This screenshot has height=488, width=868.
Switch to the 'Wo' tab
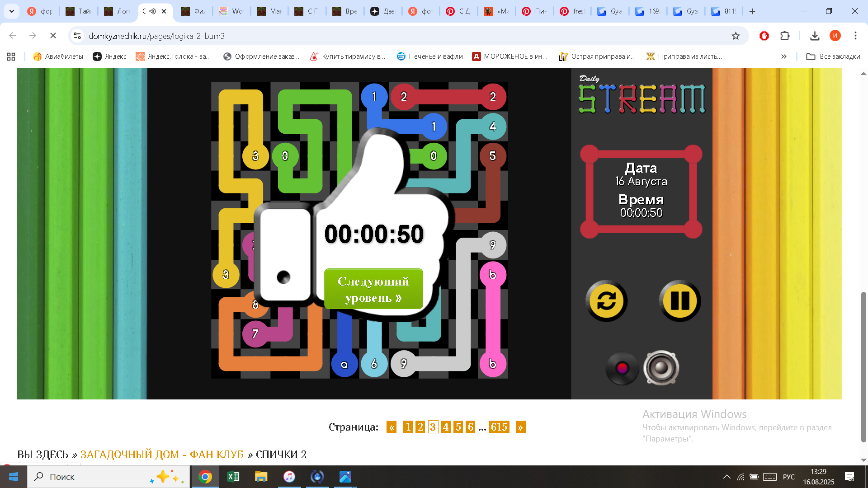point(231,11)
